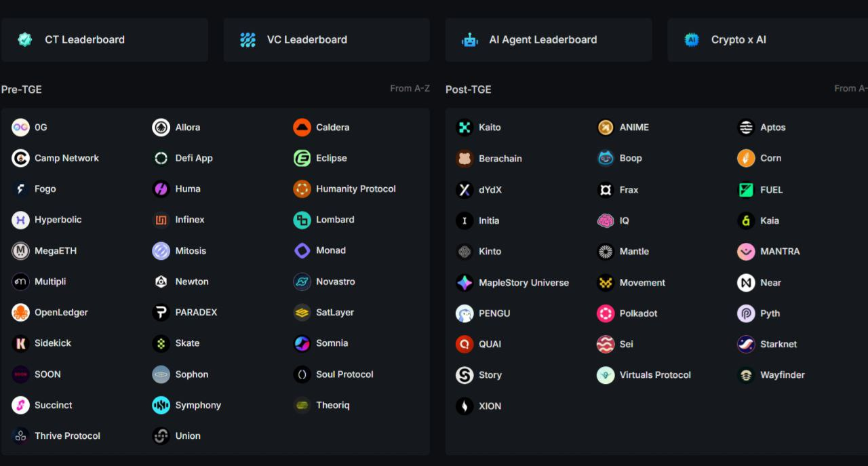Click the Kaito logo icon
The image size is (868, 466).
click(465, 127)
